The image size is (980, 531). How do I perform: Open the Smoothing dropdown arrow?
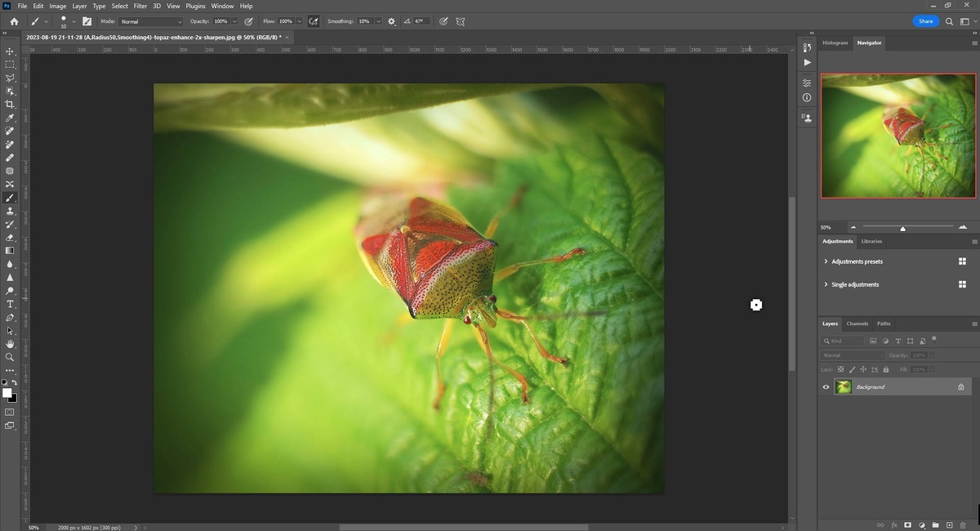pos(378,21)
